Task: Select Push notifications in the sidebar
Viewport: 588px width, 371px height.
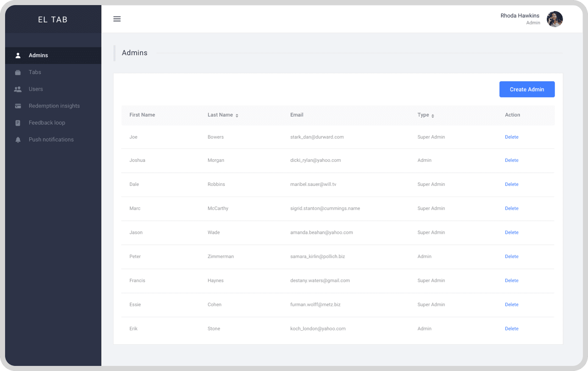Action: tap(51, 139)
